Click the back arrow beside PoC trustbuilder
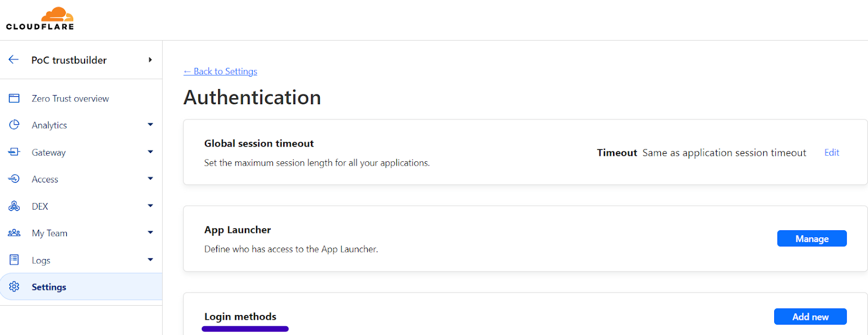This screenshot has height=335, width=868. click(14, 60)
